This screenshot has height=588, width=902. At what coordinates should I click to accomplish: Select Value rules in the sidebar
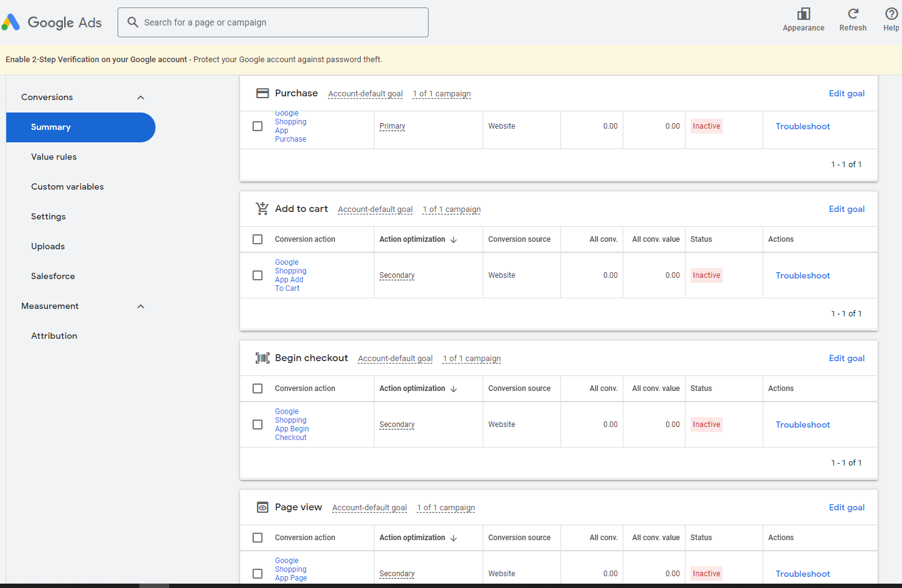coord(54,157)
